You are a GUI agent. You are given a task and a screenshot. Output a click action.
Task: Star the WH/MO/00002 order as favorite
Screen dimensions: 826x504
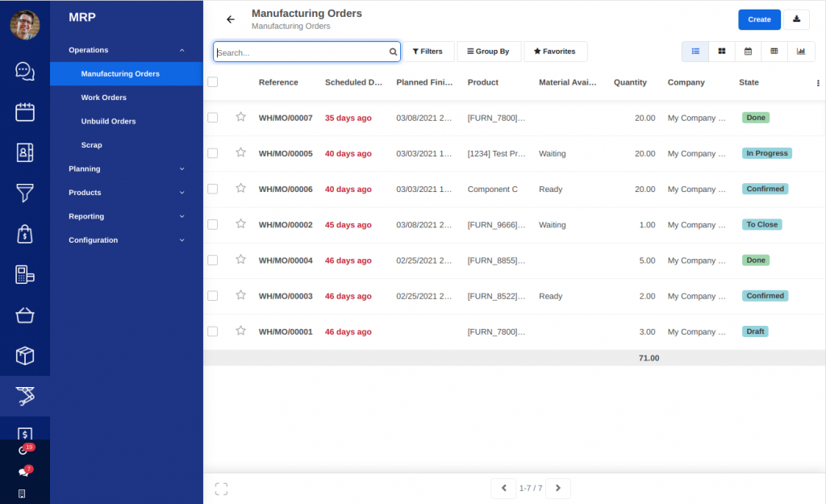240,224
